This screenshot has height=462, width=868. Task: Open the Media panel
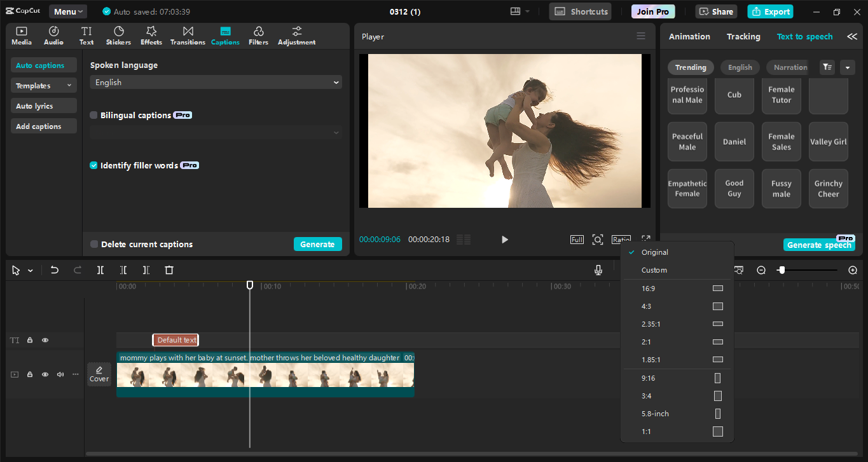[x=21, y=35]
